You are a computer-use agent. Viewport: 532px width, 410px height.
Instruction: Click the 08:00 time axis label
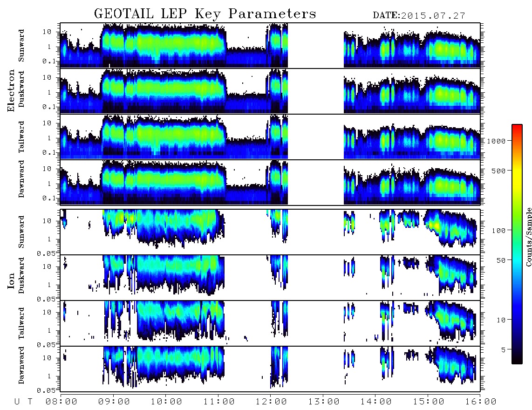[61, 402]
